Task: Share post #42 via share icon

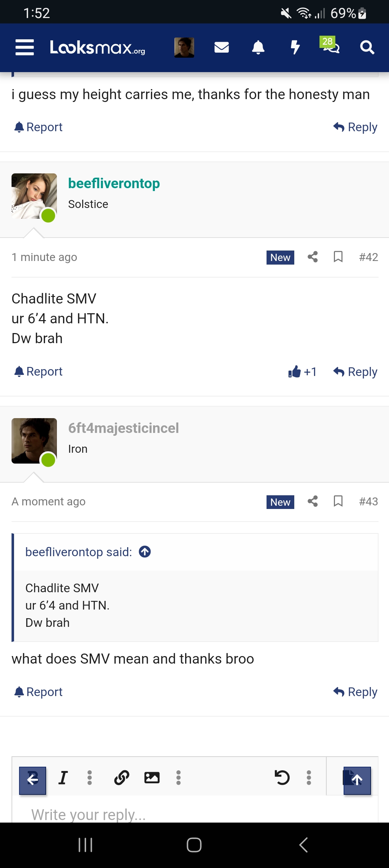Action: pos(312,257)
